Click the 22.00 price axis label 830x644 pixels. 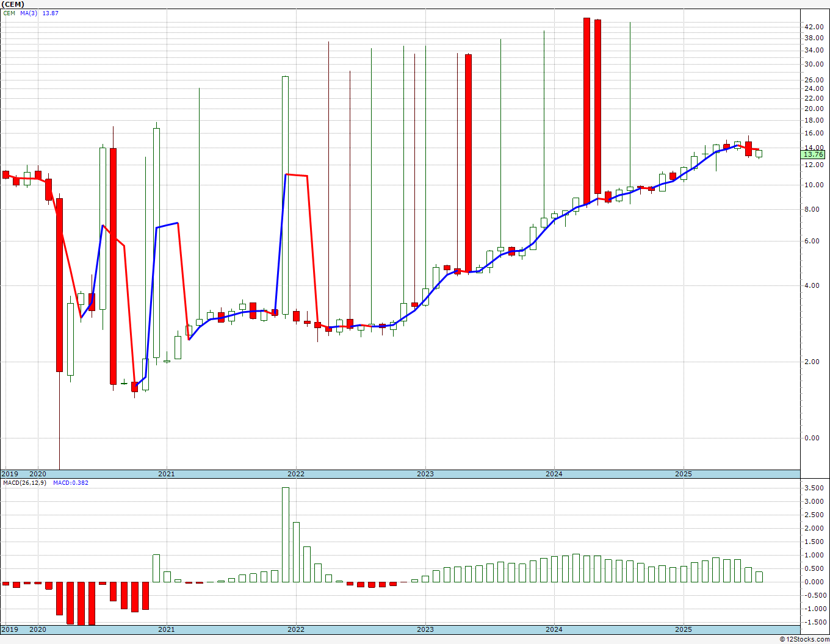(x=814, y=98)
